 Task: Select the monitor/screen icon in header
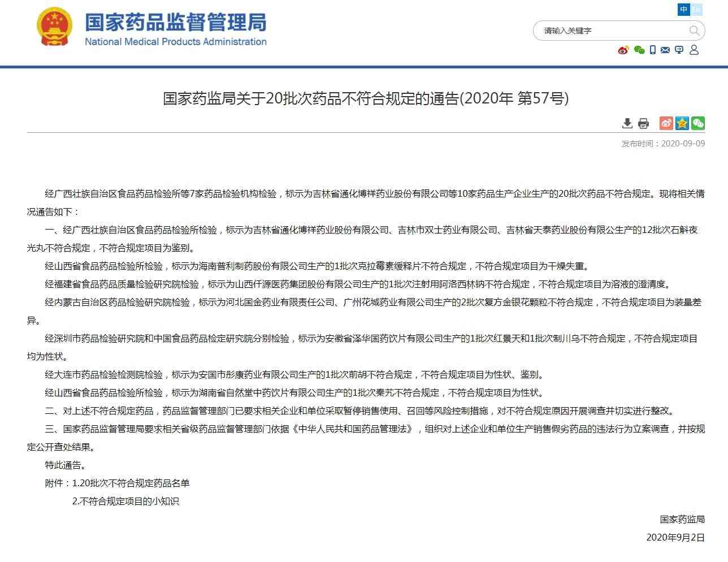coord(679,50)
